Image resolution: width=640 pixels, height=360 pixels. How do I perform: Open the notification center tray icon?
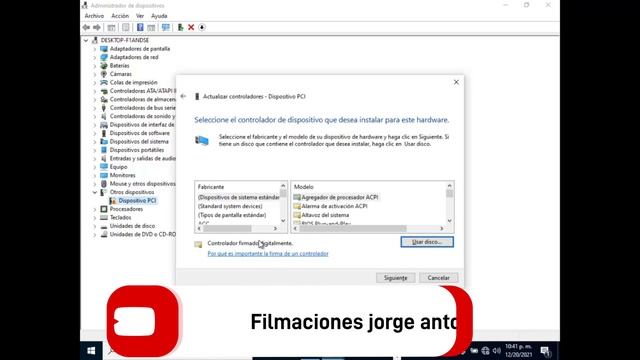pyautogui.click(x=546, y=351)
